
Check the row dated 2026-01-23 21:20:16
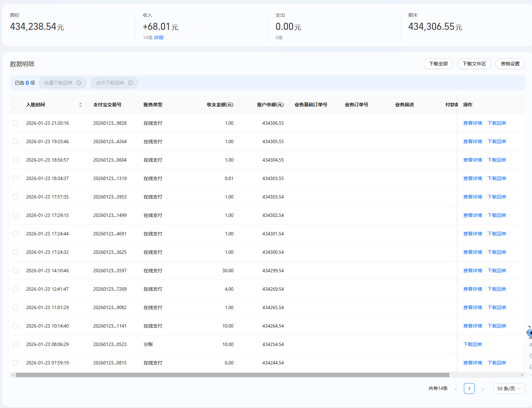pos(15,123)
